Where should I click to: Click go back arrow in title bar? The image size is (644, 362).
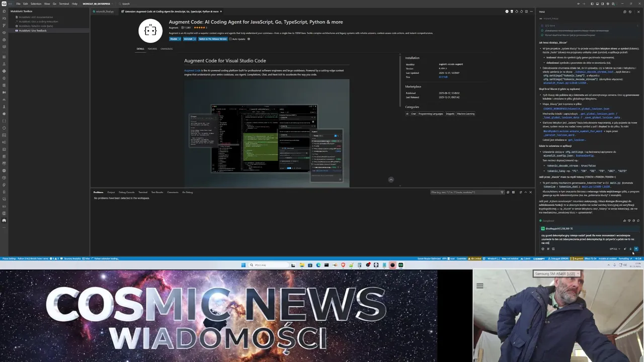[579, 4]
